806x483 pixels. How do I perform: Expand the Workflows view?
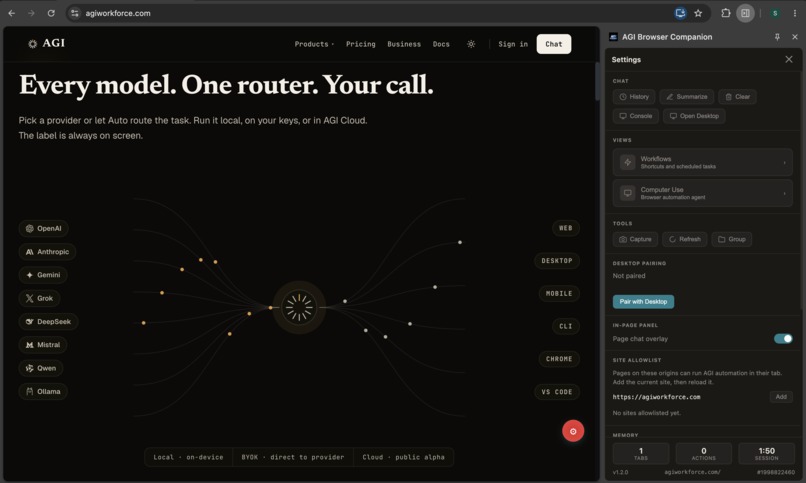coord(702,162)
